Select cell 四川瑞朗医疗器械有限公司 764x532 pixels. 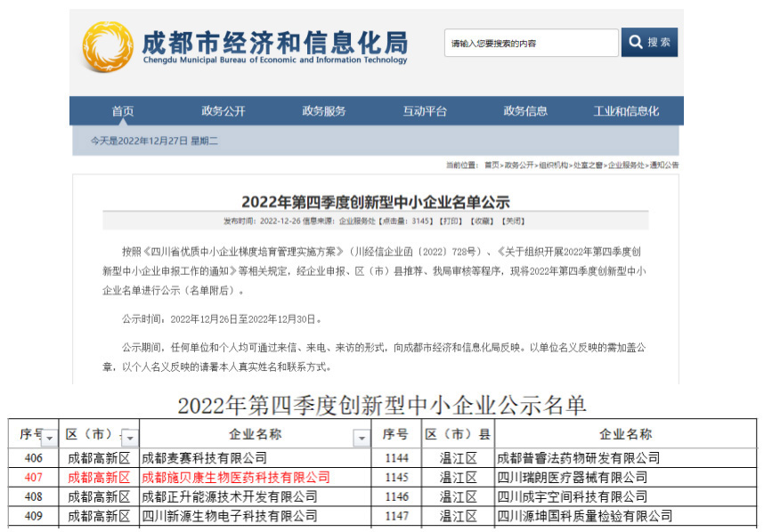click(x=572, y=478)
